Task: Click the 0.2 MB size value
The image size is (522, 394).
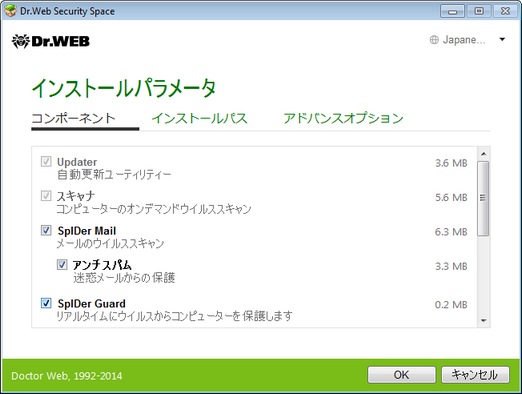Action: pyautogui.click(x=451, y=305)
